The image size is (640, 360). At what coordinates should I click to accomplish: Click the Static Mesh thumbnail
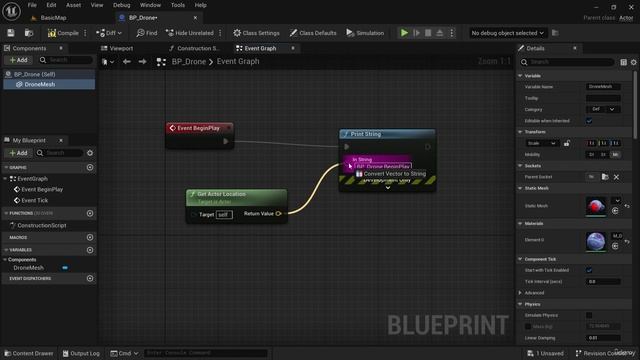596,206
